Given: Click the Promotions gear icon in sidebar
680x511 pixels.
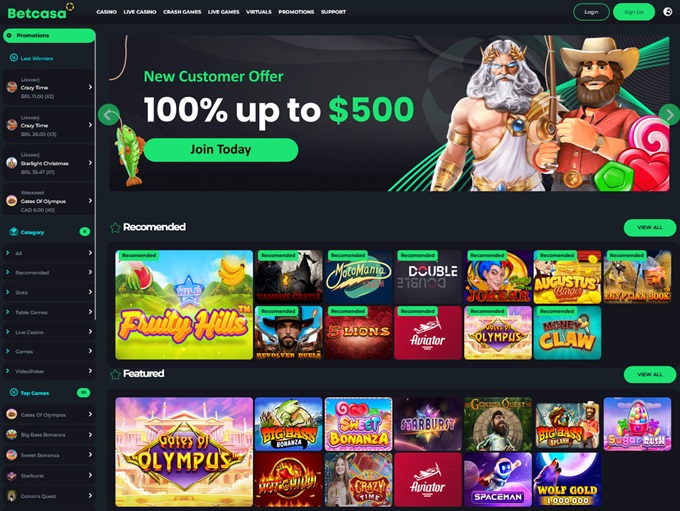Looking at the screenshot, I should [10, 36].
